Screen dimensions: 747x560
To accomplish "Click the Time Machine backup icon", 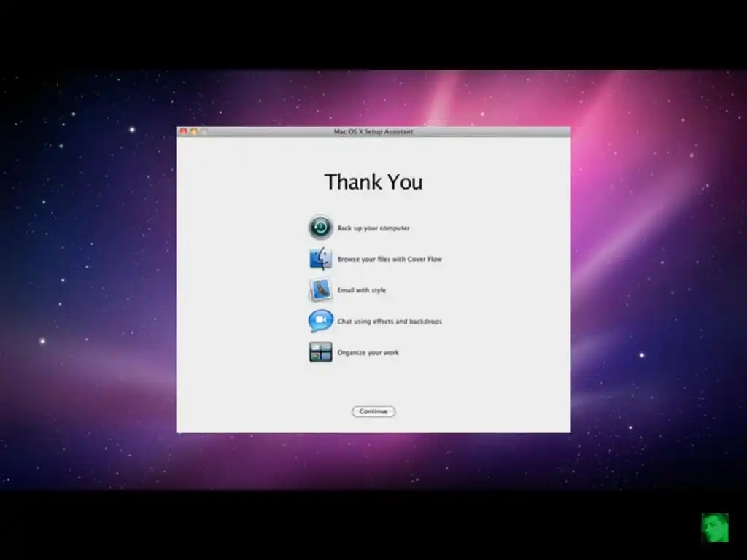I will coord(321,227).
